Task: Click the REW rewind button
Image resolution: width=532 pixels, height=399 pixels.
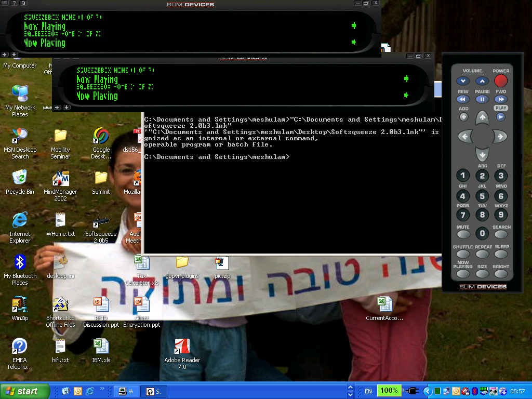Action: [463, 99]
